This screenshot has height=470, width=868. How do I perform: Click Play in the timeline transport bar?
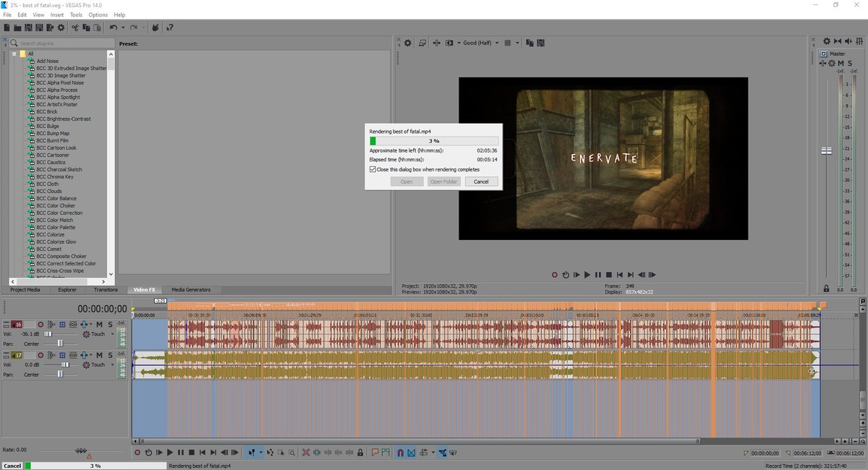[x=170, y=453]
